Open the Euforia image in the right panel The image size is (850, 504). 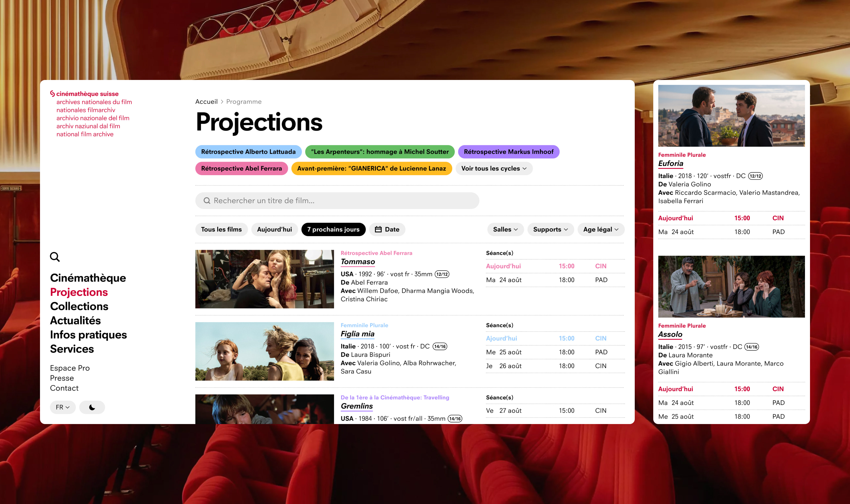(x=731, y=116)
